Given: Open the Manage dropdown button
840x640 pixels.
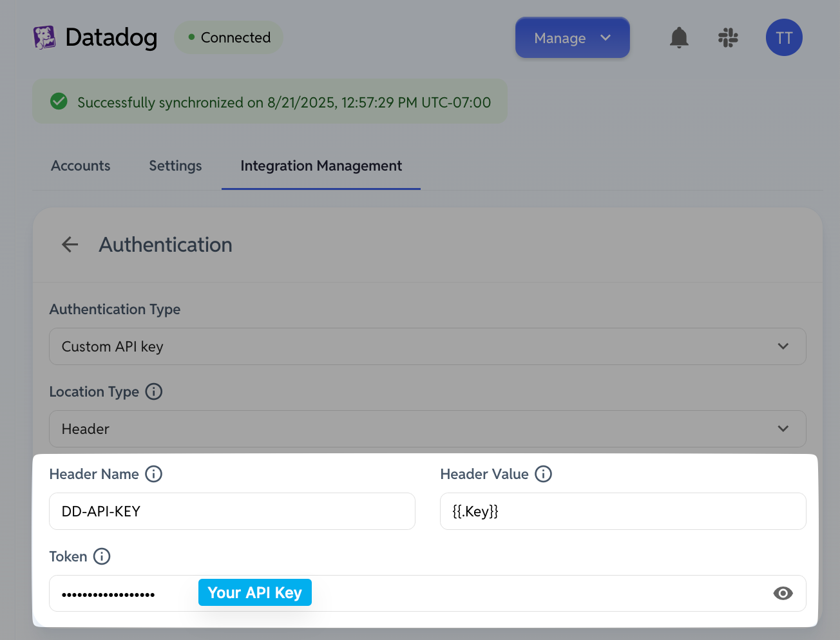Looking at the screenshot, I should (x=573, y=38).
